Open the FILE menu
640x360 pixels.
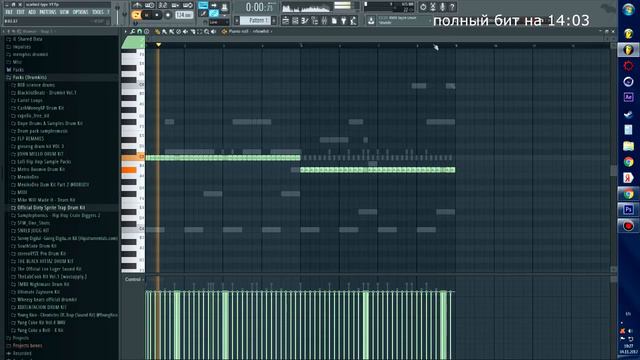(x=9, y=12)
